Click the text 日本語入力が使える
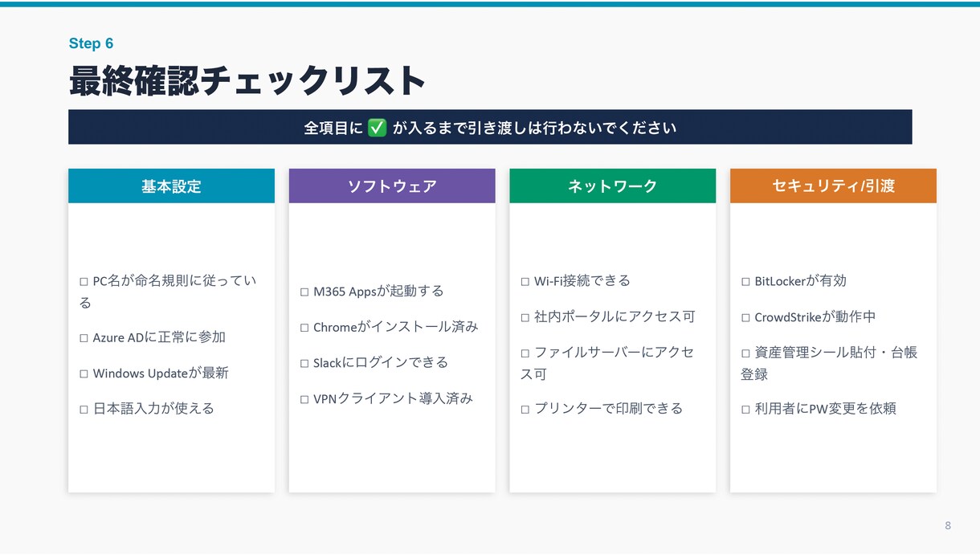This screenshot has width=980, height=559. [153, 409]
